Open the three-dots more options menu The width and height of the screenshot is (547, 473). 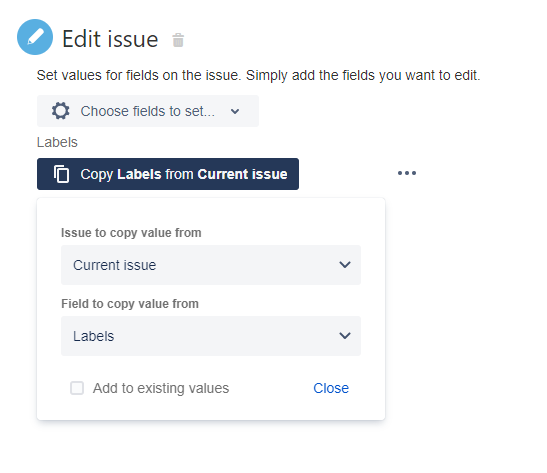pyautogui.click(x=407, y=173)
